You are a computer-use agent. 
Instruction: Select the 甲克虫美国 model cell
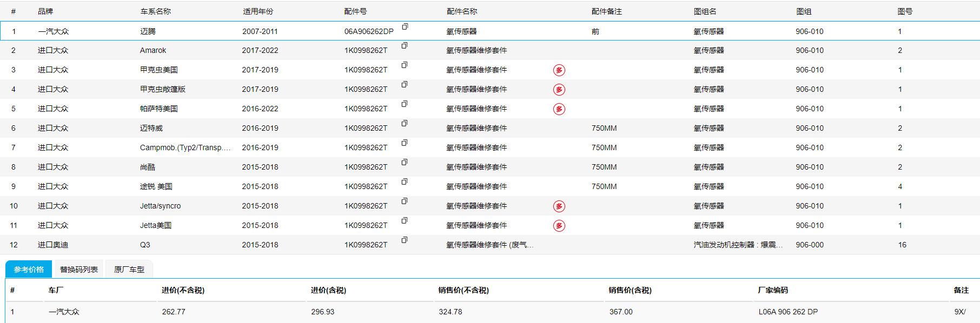[159, 70]
